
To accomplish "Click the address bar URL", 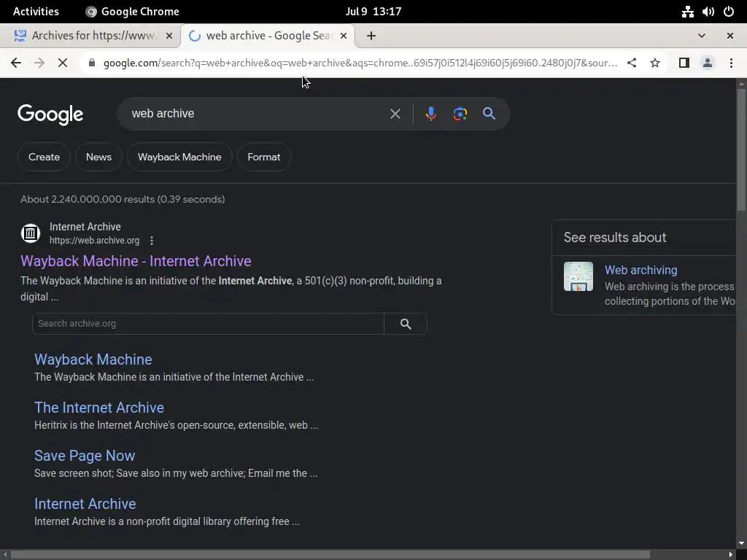I will [360, 63].
